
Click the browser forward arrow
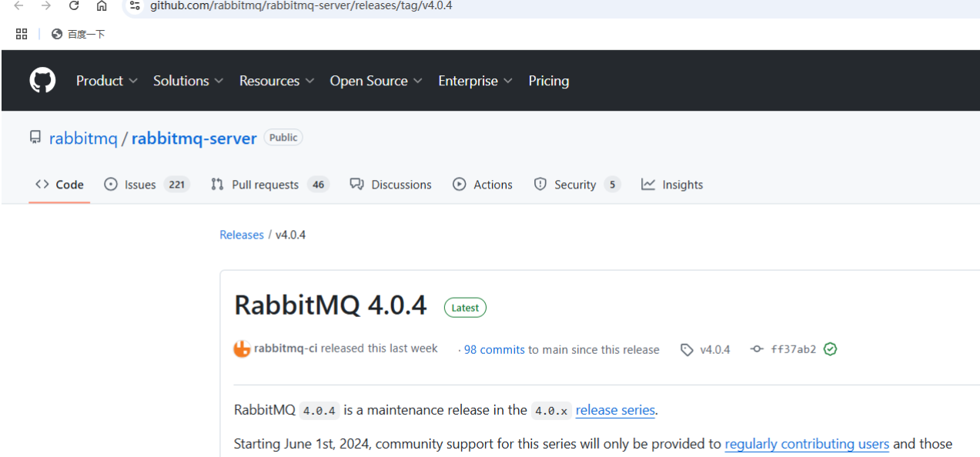[46, 5]
